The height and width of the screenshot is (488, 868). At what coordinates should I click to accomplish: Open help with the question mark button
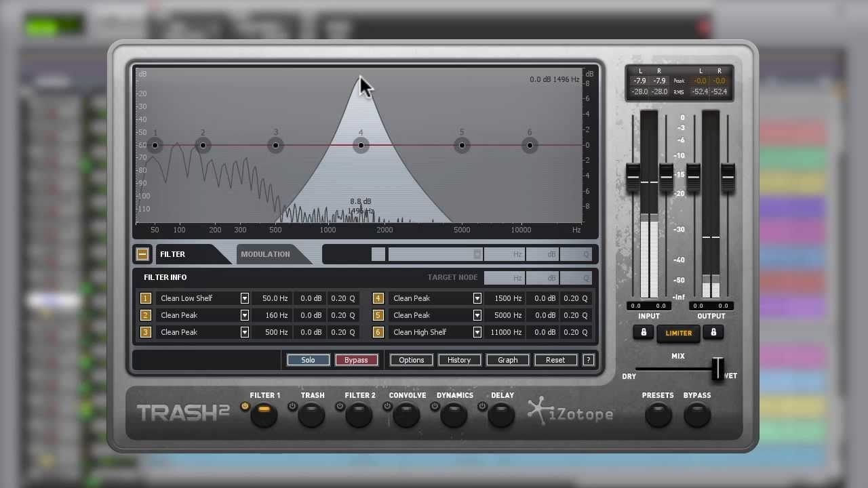pyautogui.click(x=588, y=360)
